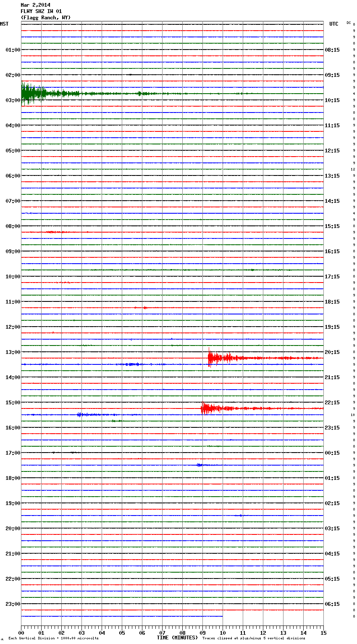Click the DC value 10 in the right column
Viewport: 357px width, 644px height.
(x=353, y=415)
